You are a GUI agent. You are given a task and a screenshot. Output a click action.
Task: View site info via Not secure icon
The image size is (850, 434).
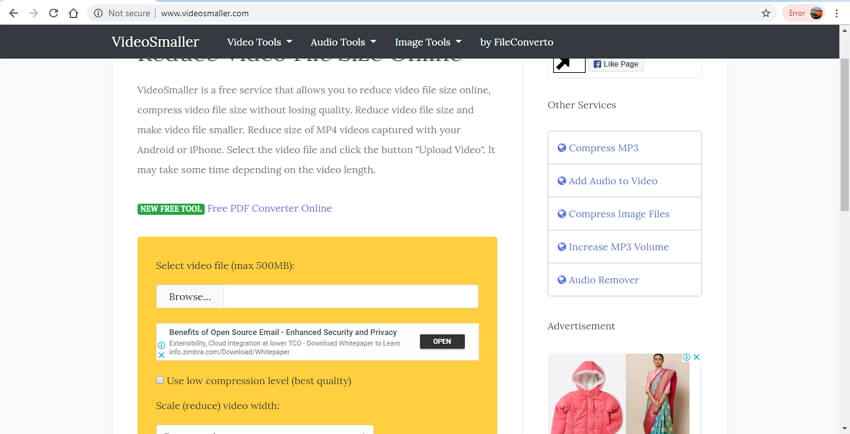[x=98, y=14]
